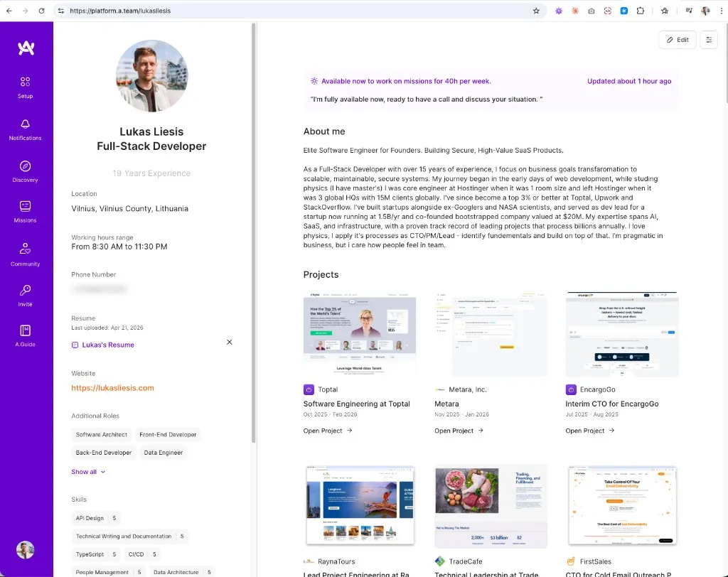
Task: Bookmark page with star icon
Action: (536, 11)
